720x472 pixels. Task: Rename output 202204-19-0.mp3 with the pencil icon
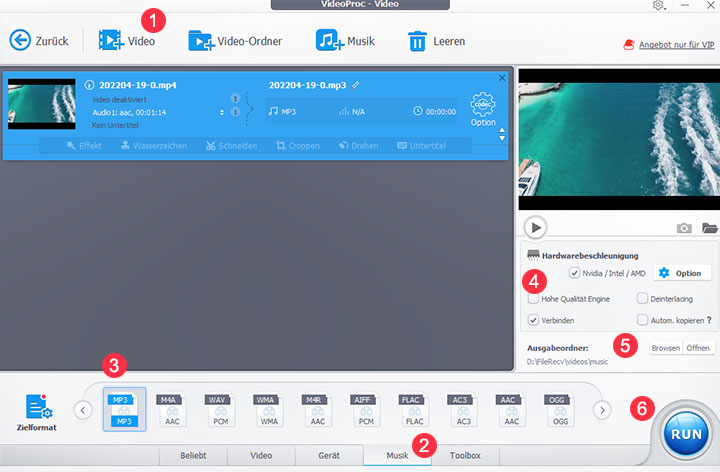[x=355, y=85]
